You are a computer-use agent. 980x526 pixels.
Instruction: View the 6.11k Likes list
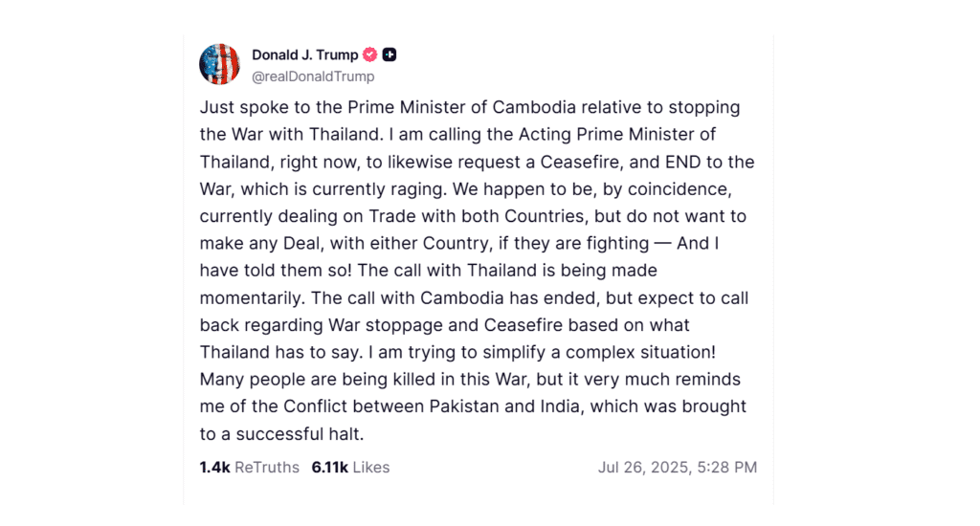(350, 468)
